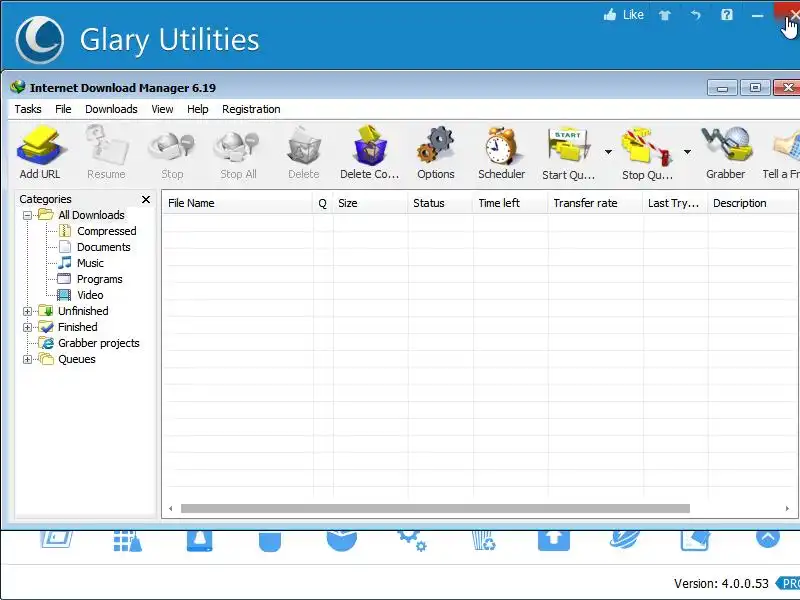Select the Programs category
This screenshot has height=600, width=800.
pos(99,279)
